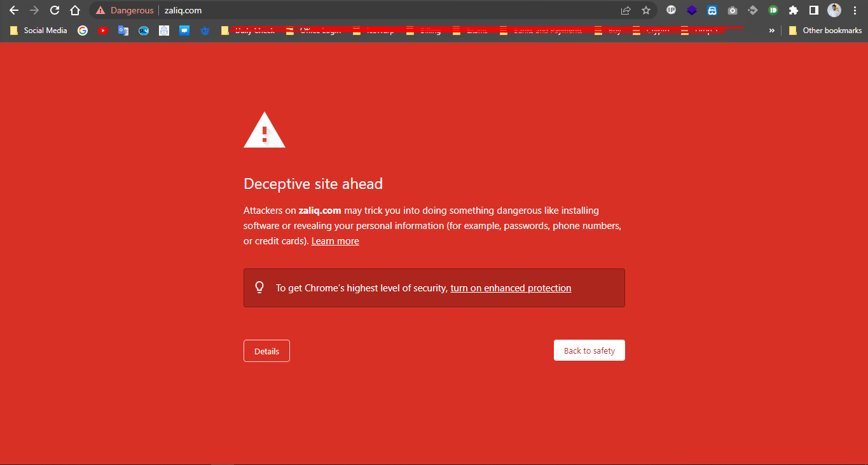Expand the Details section of the warning
Viewport: 868px width, 465px height.
266,350
